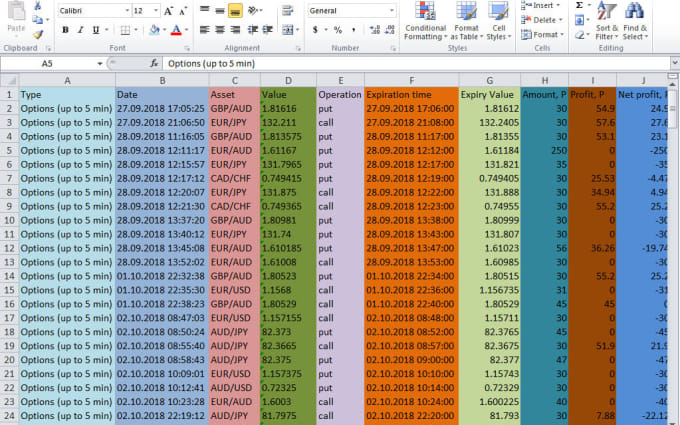Open the font size 12 dropdown
680x425 pixels.
coord(156,10)
